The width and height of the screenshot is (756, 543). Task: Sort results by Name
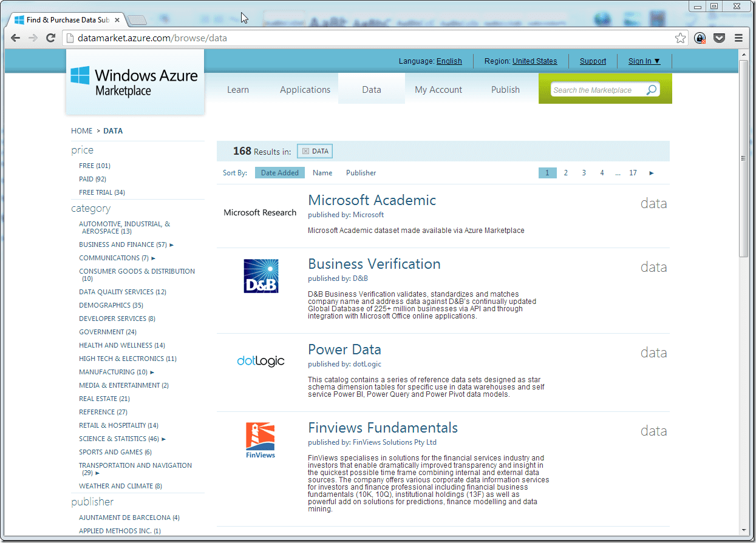point(322,173)
